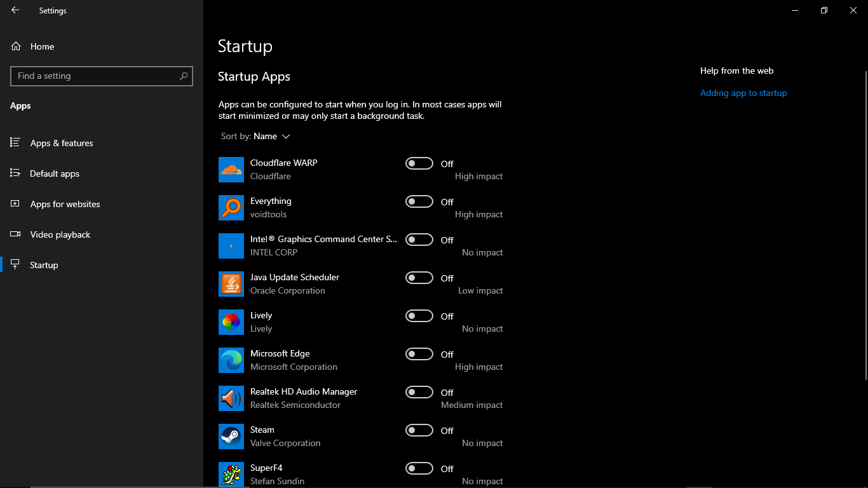Click the Medium impact label
868x488 pixels.
tap(472, 405)
